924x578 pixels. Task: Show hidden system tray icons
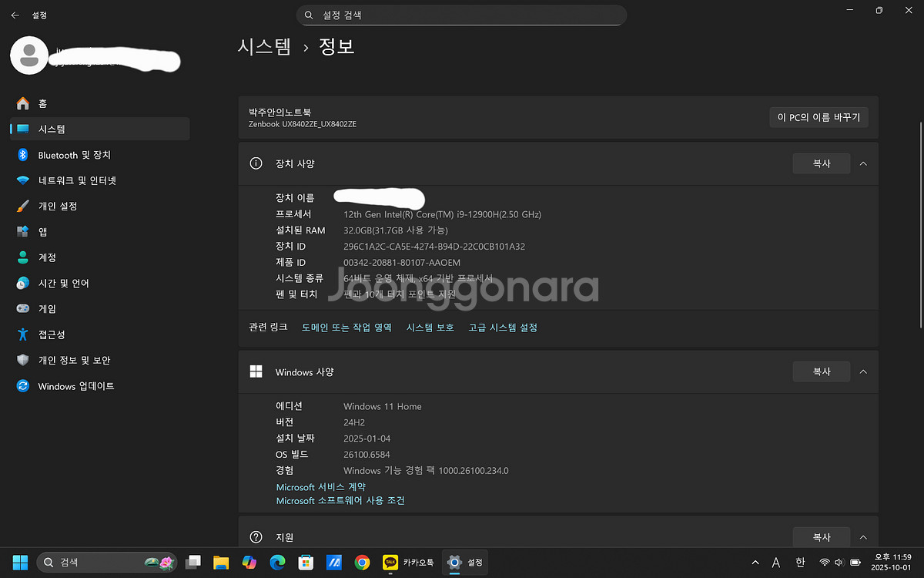755,563
